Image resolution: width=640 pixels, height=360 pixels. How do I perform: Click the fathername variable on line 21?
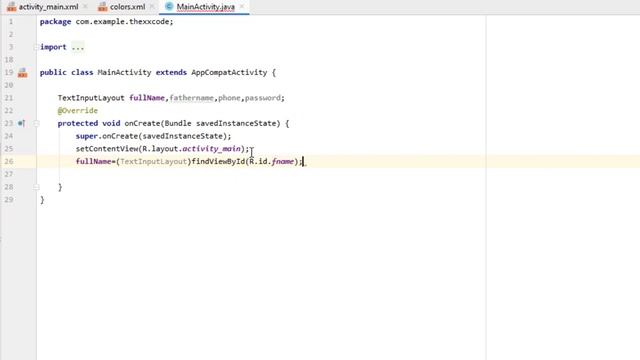(191, 98)
